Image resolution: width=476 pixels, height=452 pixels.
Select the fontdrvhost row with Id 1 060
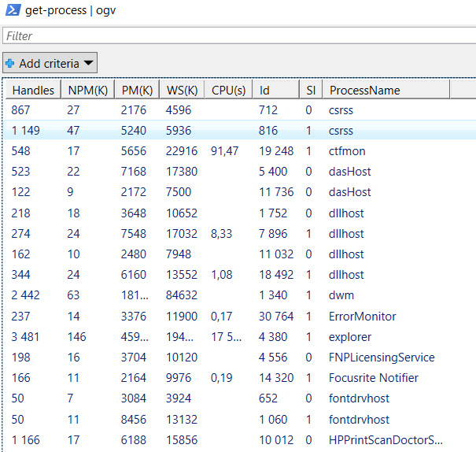(240, 420)
